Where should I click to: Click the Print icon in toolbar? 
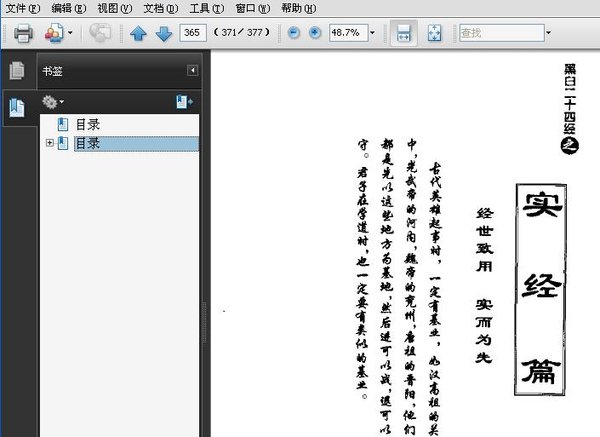(x=23, y=33)
